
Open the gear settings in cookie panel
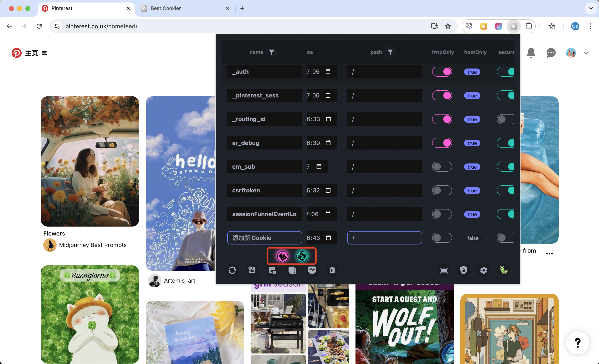(483, 270)
